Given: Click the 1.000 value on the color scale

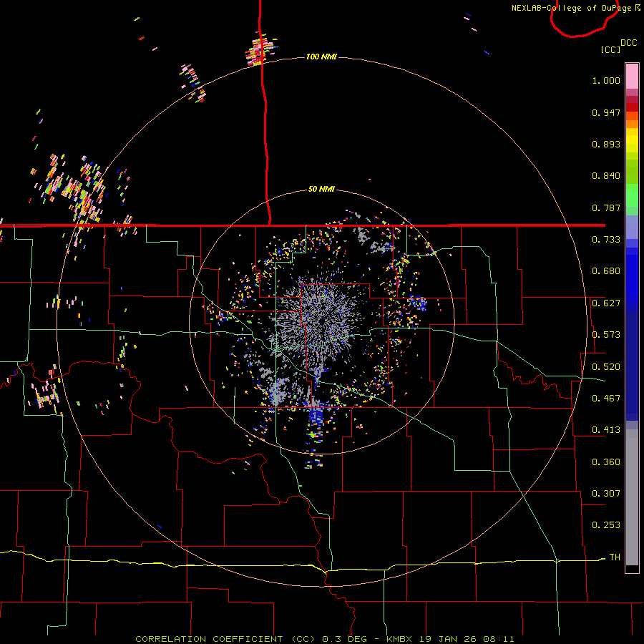Looking at the screenshot, I should [x=606, y=80].
